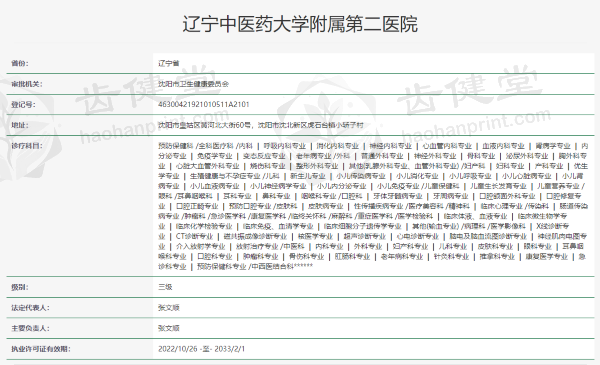Click 泌尿外科专业 entry
The image size is (600, 365).
(527, 156)
